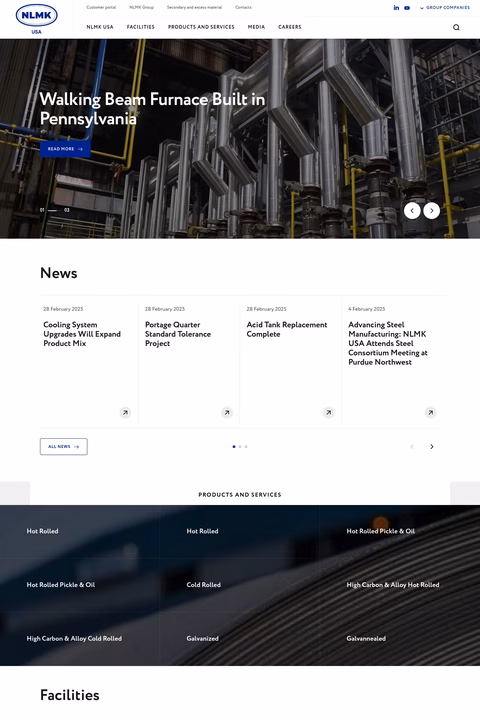Open arrow icon on Advancing Steel Manufacturing card

click(430, 412)
